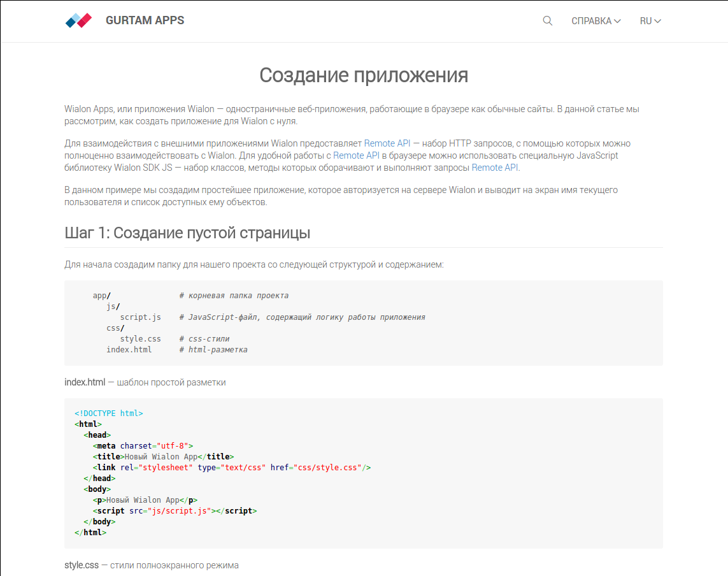Click the GURTAM APPS brand name
Image resolution: width=728 pixels, height=576 pixels.
[x=145, y=20]
